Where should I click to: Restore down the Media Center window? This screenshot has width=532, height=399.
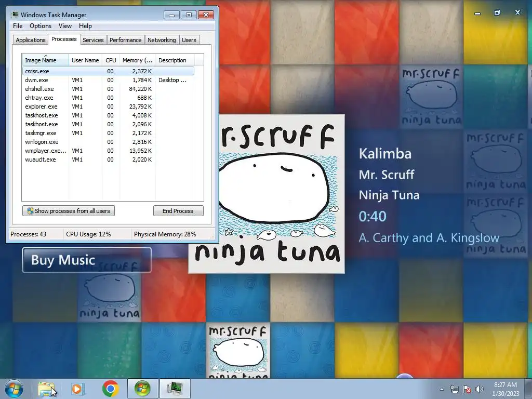coord(497,12)
